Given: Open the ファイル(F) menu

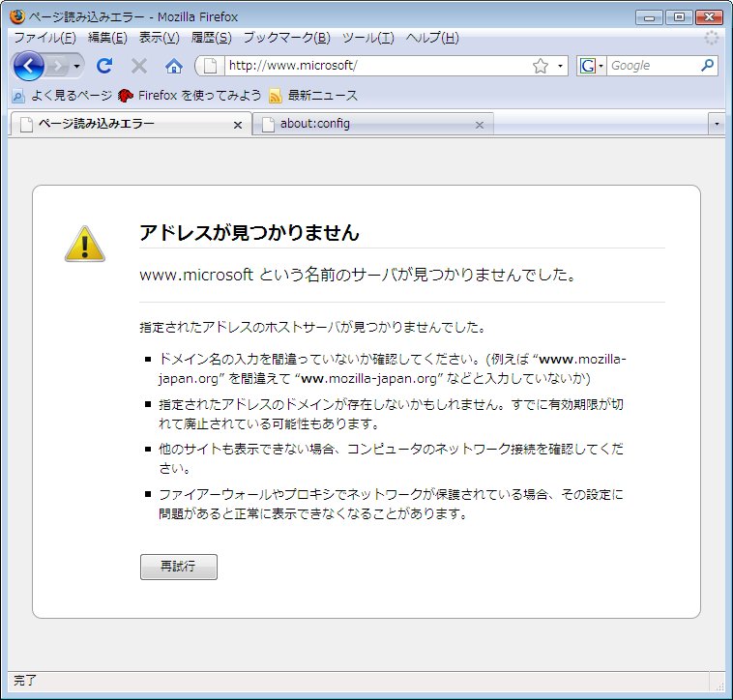Looking at the screenshot, I should coord(44,38).
